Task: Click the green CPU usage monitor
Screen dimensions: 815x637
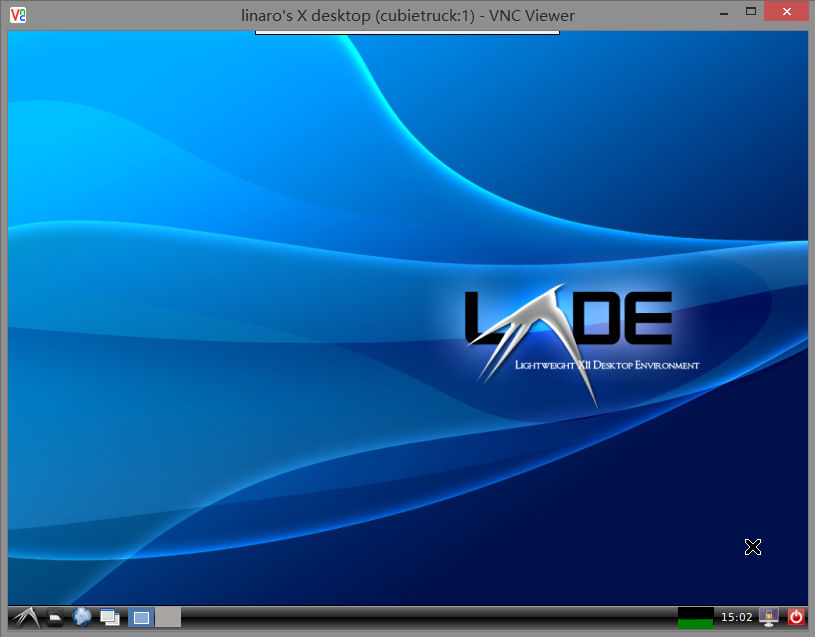Action: pos(695,617)
